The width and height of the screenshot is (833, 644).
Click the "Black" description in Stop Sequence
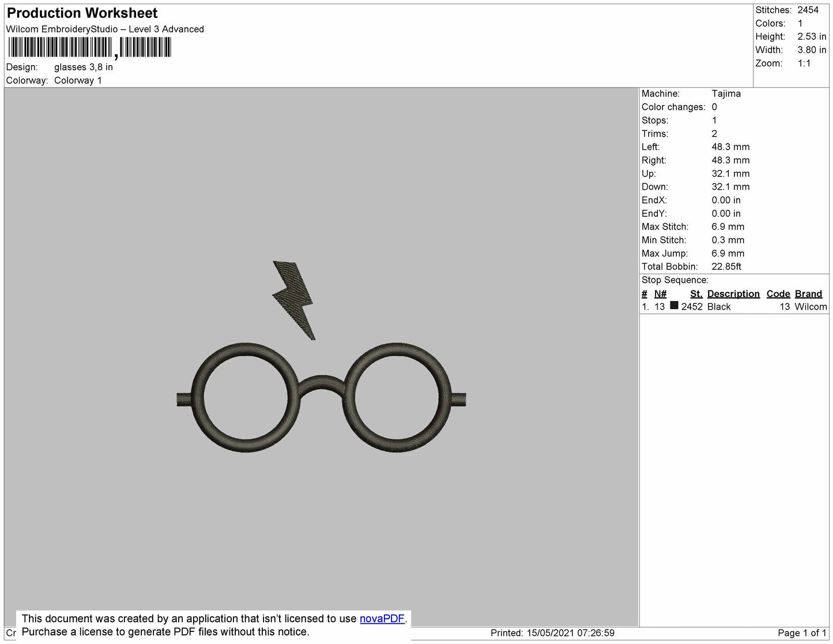click(x=719, y=307)
